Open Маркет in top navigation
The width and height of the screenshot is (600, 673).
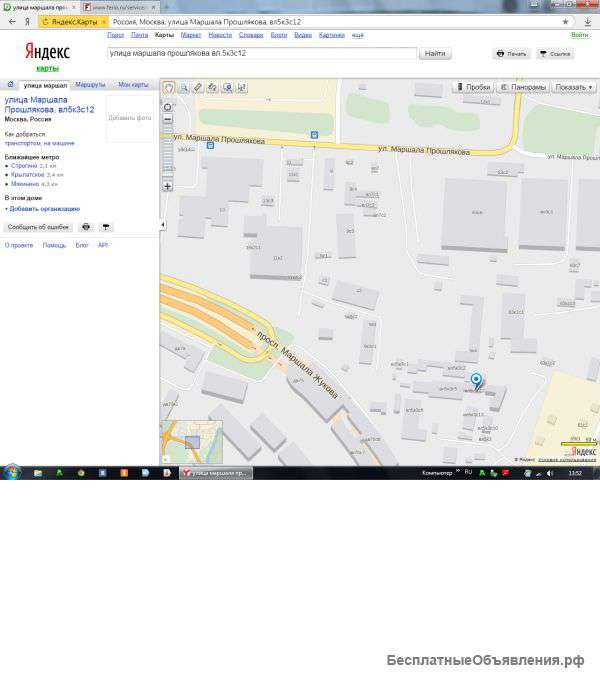(x=191, y=35)
